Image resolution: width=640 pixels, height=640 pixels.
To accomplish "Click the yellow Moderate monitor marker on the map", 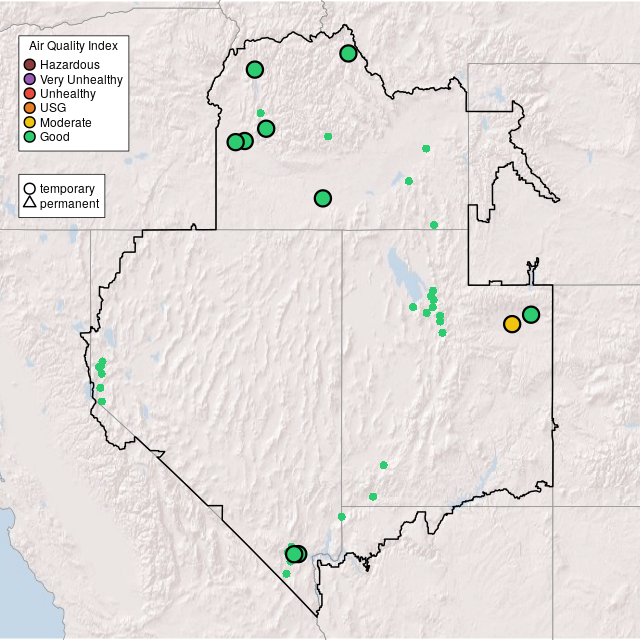I will tap(512, 324).
